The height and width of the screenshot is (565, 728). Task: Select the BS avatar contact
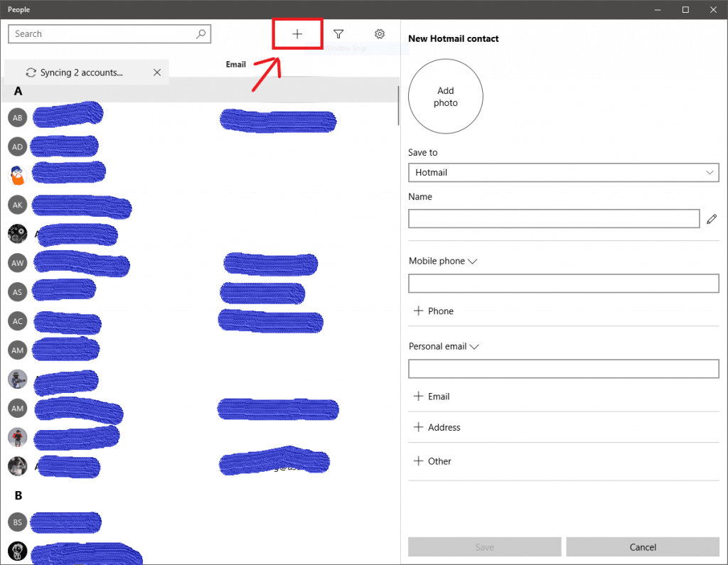point(18,522)
